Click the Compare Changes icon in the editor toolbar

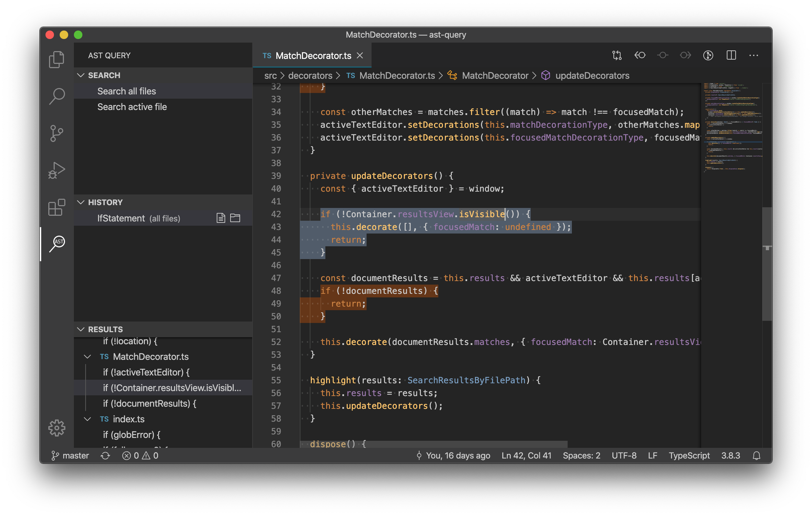click(617, 55)
